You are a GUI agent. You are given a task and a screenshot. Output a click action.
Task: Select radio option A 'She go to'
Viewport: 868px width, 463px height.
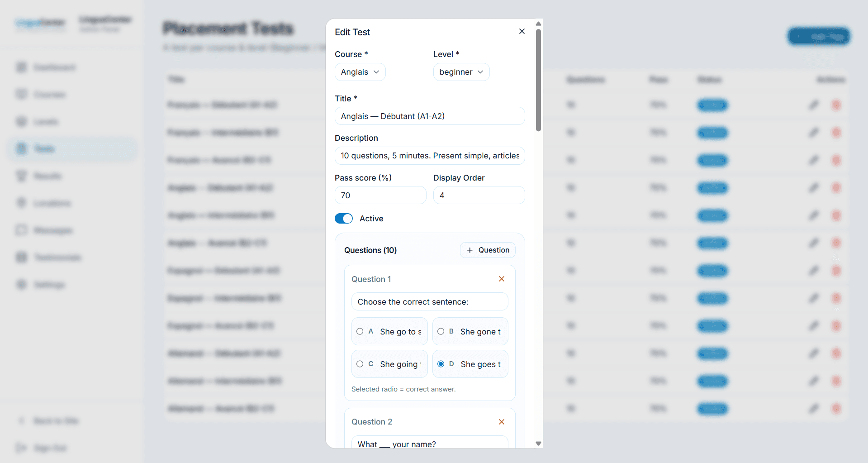[x=360, y=331]
